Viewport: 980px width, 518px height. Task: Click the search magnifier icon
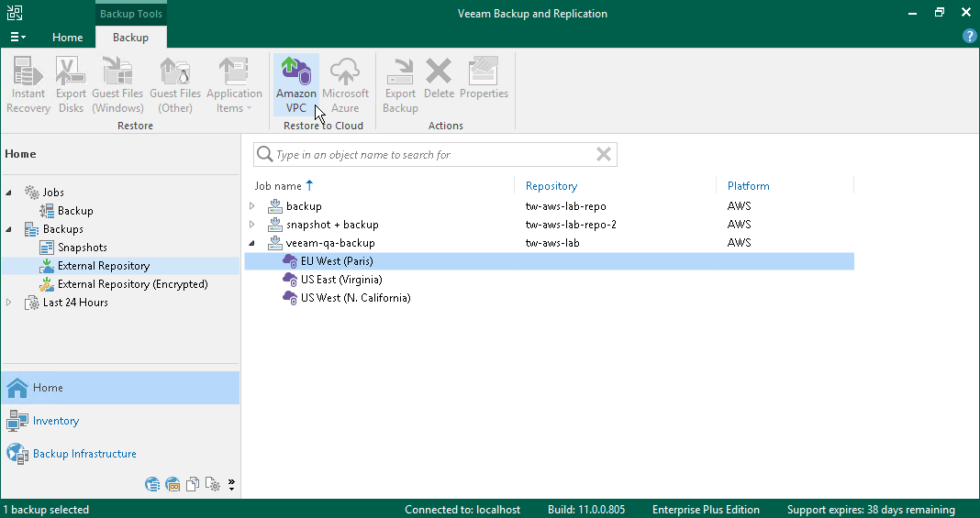click(265, 154)
